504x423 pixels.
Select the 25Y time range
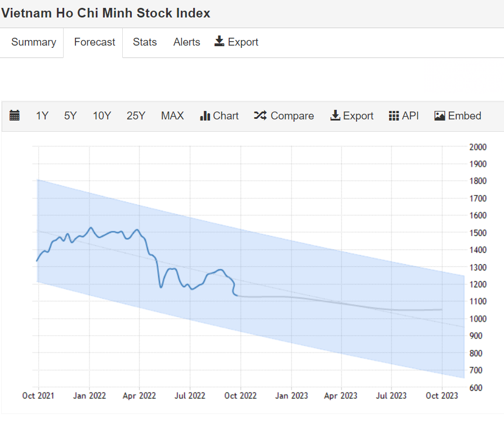[136, 115]
